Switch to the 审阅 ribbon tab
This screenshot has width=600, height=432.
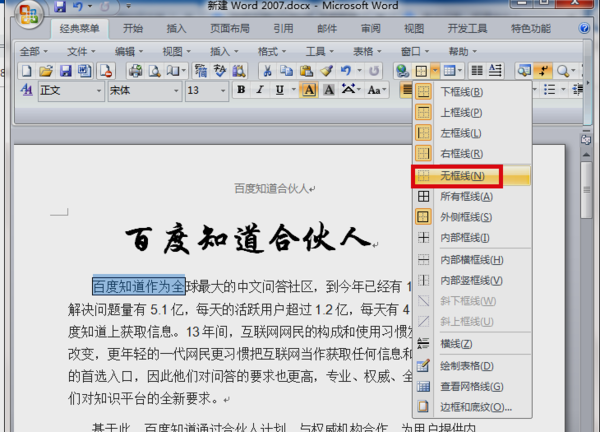[x=370, y=28]
